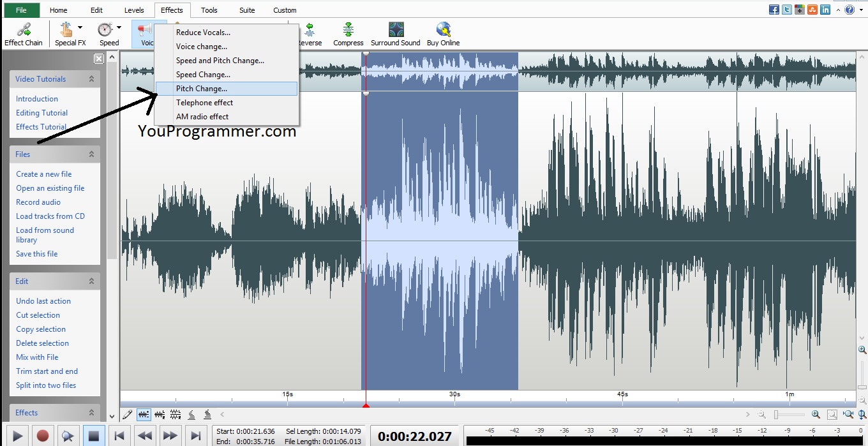Zoom full horizontal width icon
This screenshot has width=868, height=446.
pos(848,414)
